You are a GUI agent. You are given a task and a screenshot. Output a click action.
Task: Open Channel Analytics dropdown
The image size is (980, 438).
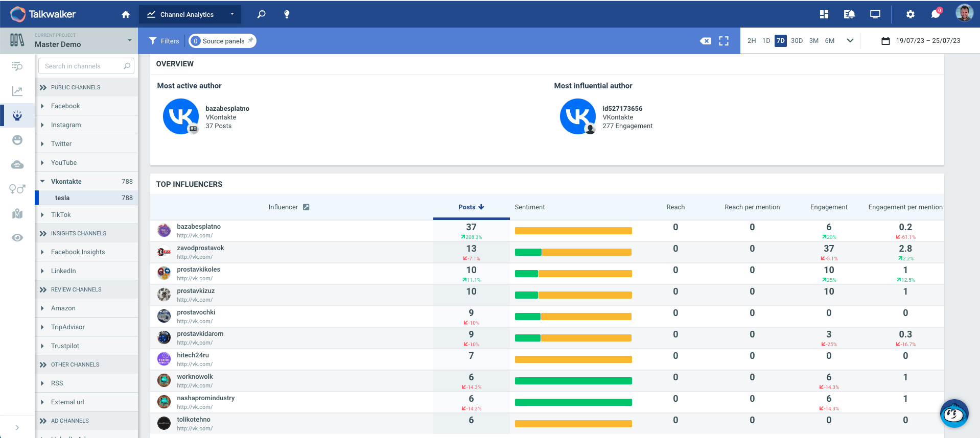tap(190, 14)
